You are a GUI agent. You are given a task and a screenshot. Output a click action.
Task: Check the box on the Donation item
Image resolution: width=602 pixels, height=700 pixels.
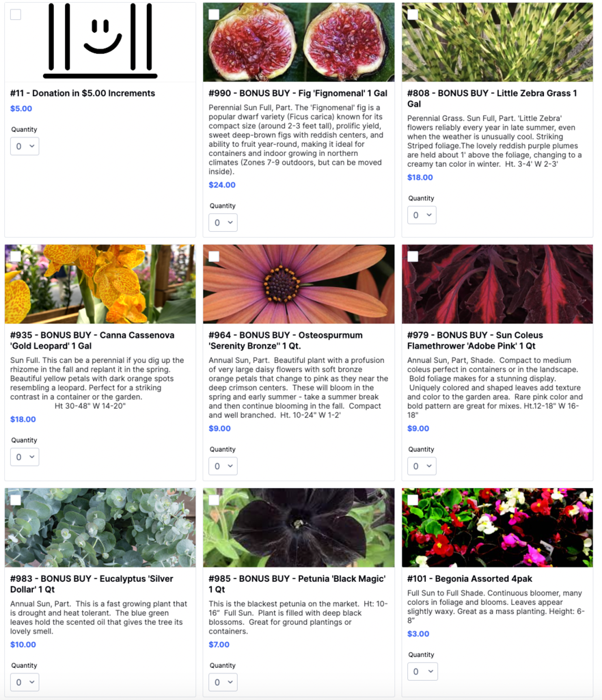point(16,14)
